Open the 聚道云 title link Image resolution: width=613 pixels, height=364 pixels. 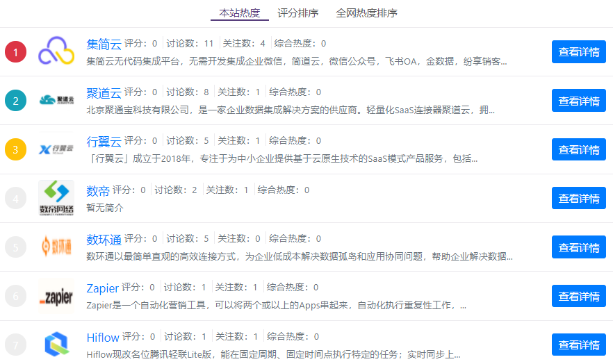(x=104, y=93)
